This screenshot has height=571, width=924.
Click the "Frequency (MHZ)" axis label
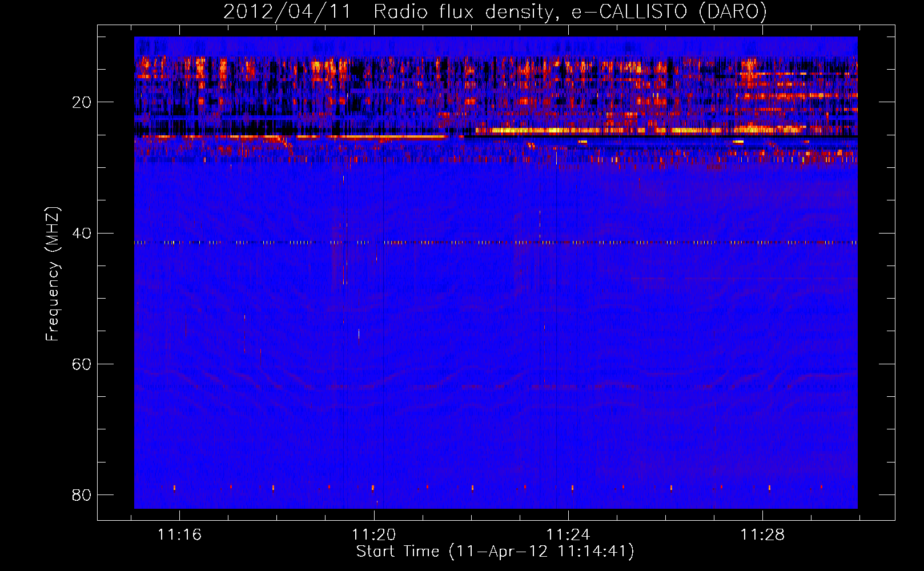tap(53, 274)
